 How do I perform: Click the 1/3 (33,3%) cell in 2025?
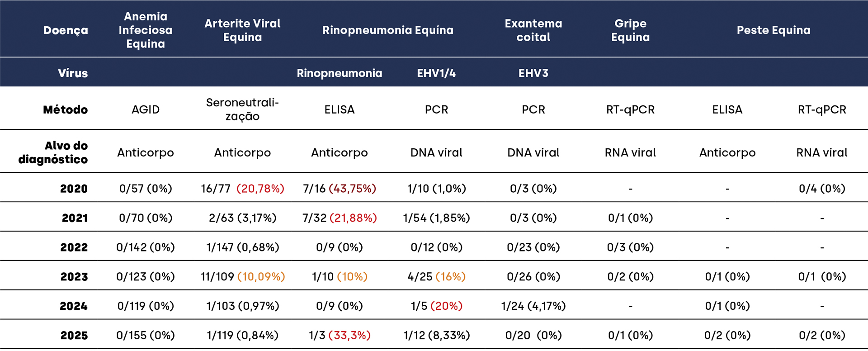point(340,336)
